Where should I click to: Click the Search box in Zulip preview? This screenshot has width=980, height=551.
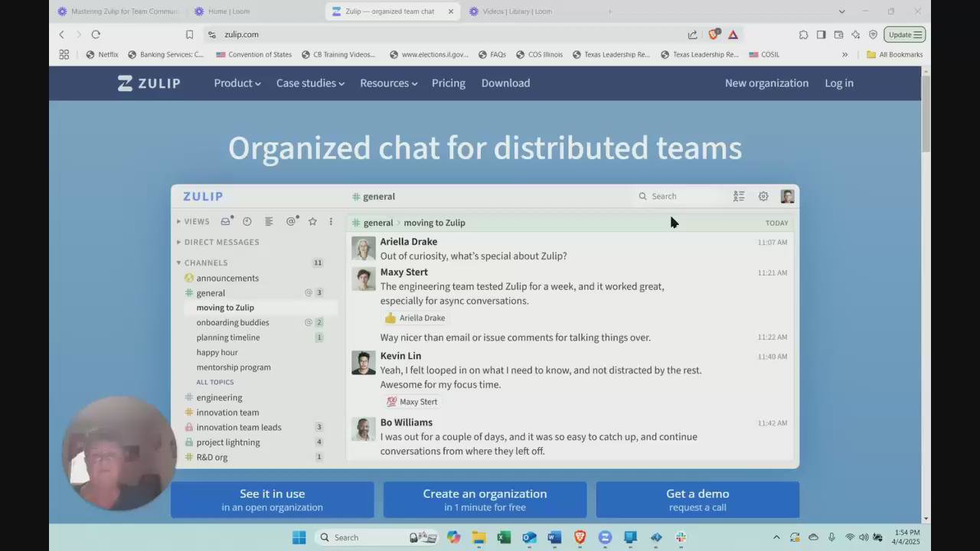click(678, 197)
